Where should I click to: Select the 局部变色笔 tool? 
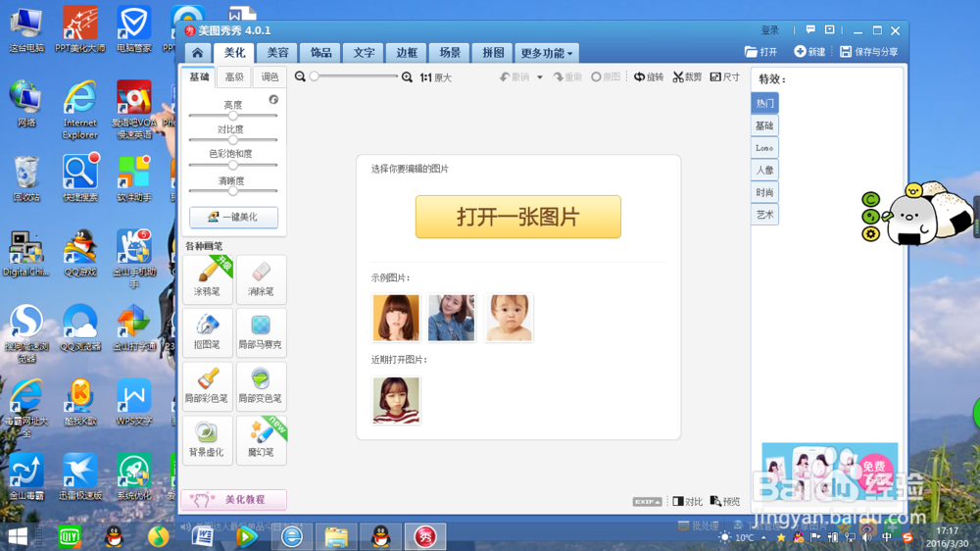[262, 386]
